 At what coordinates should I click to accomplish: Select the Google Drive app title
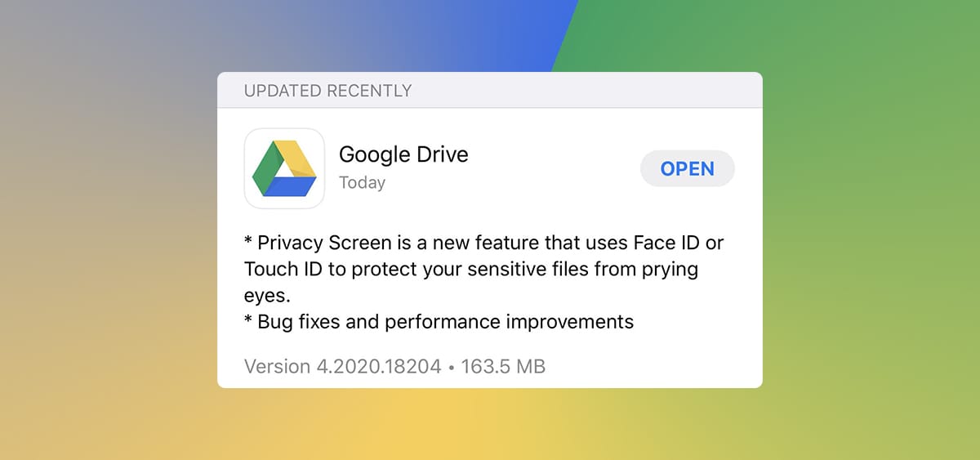(x=403, y=154)
